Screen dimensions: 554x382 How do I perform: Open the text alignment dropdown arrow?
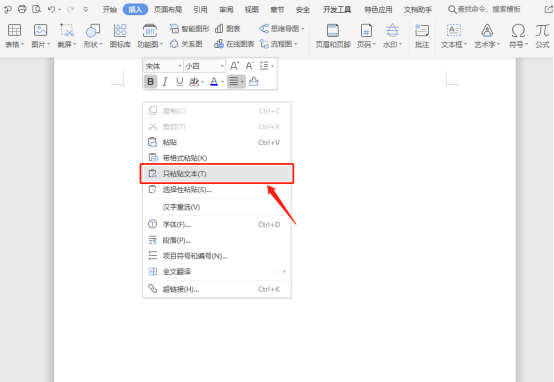[x=242, y=82]
